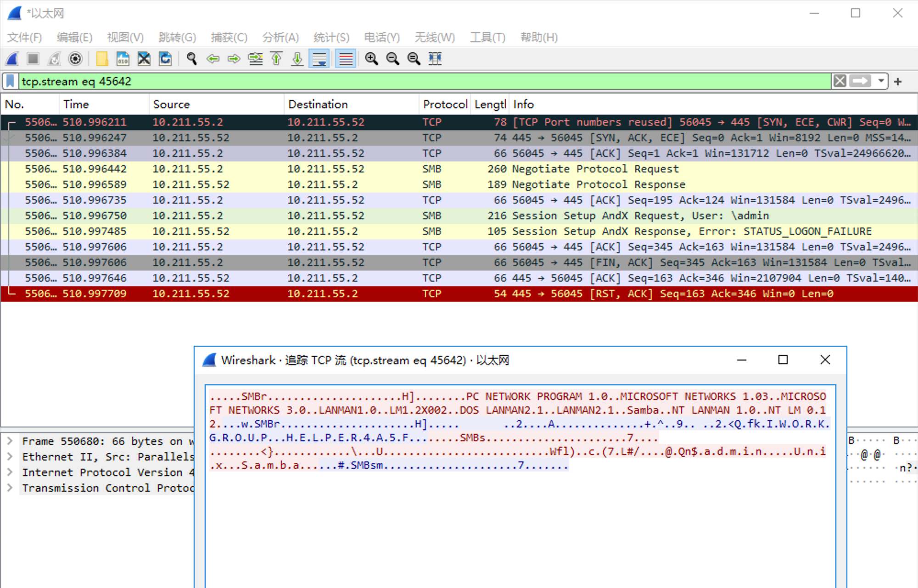918x588 pixels.
Task: Go to a specific packet icon
Action: 255,59
